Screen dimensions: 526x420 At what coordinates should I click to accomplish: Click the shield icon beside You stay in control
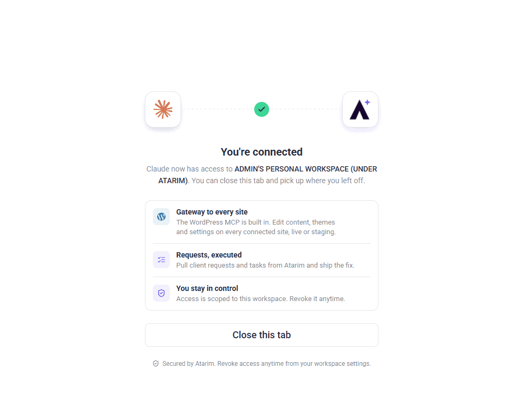[161, 293]
